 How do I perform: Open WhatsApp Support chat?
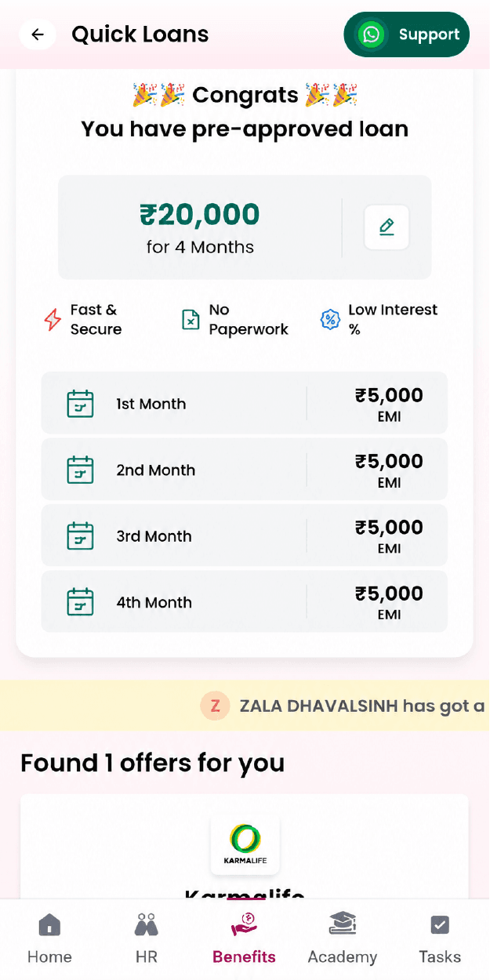click(406, 34)
